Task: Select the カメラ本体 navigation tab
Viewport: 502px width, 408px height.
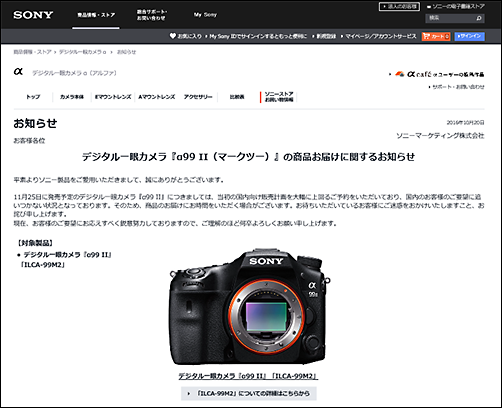Action: 72,97
